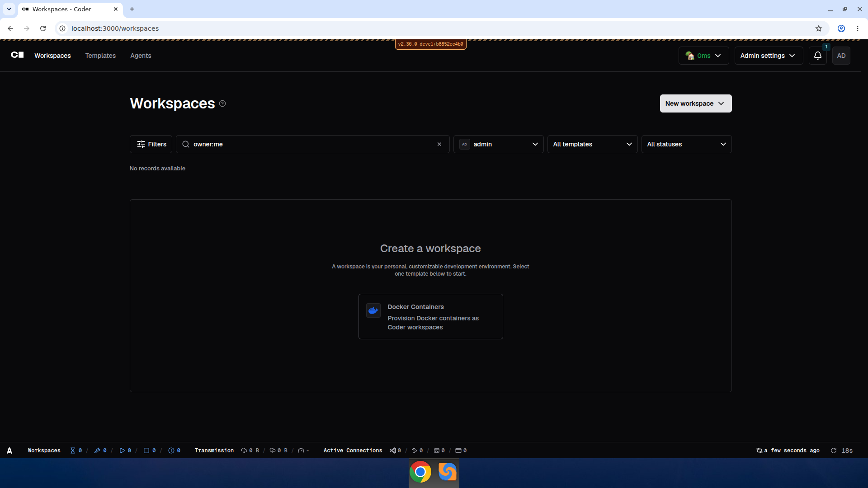Click the terminal connections counter
The width and height of the screenshot is (868, 488).
click(x=439, y=450)
